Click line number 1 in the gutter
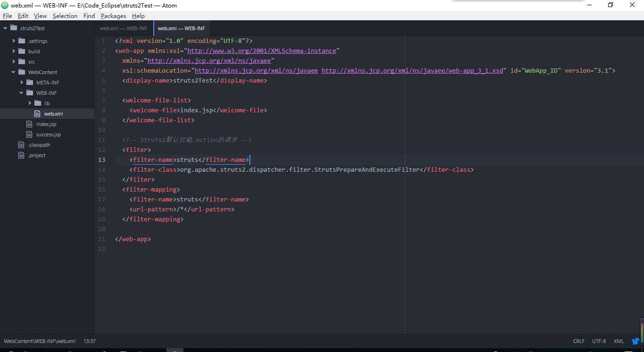Viewport: 644px width, 352px height. [104, 41]
